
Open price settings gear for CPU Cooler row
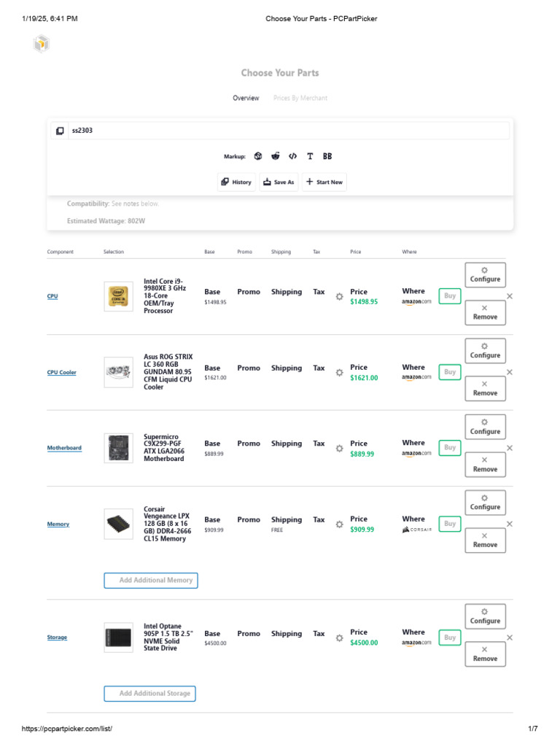pyautogui.click(x=339, y=373)
